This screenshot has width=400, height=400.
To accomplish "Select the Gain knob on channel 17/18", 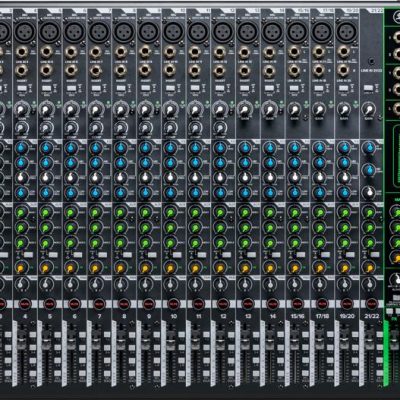I will tap(319, 109).
